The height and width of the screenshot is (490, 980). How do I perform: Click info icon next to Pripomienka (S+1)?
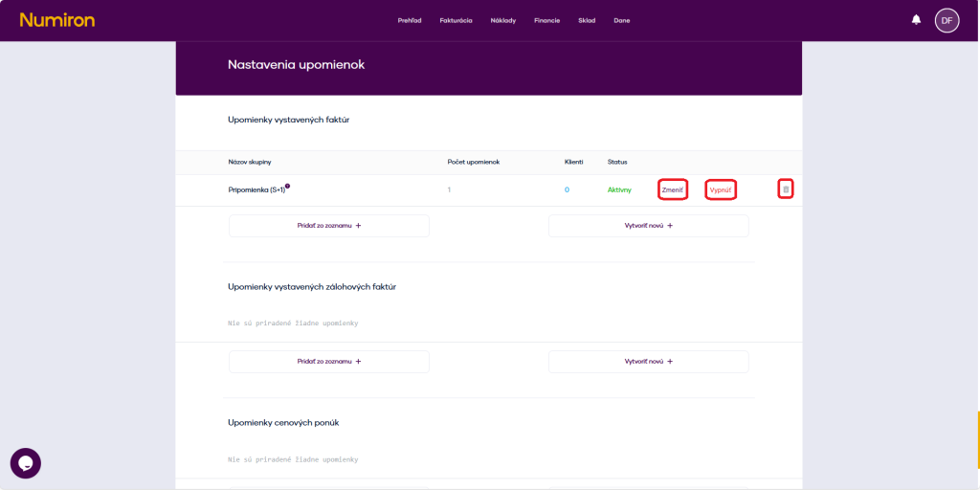pyautogui.click(x=287, y=187)
